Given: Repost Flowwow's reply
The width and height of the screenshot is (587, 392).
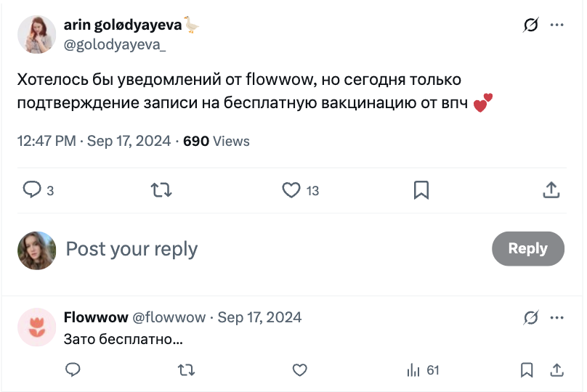Looking at the screenshot, I should coord(186,370).
